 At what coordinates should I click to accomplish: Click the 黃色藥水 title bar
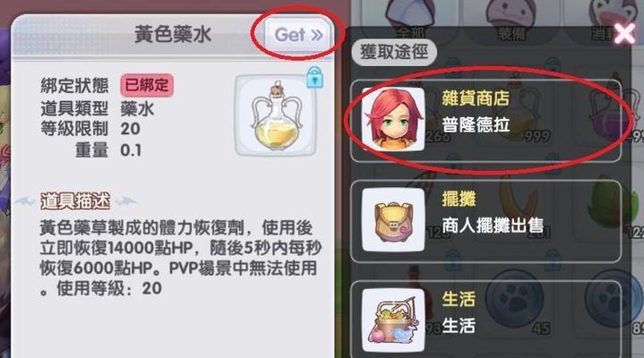point(173,35)
